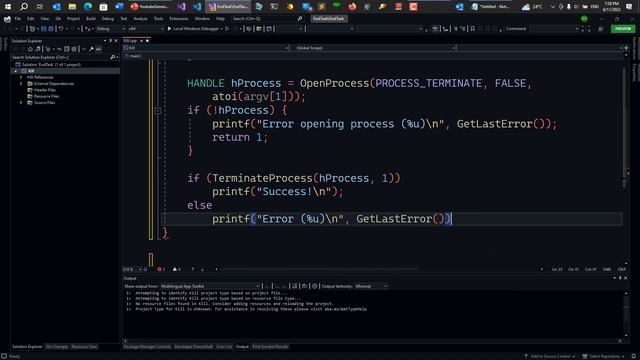Image resolution: width=640 pixels, height=360 pixels.
Task: Switch to the Package Manager Console tab
Action: [147, 347]
